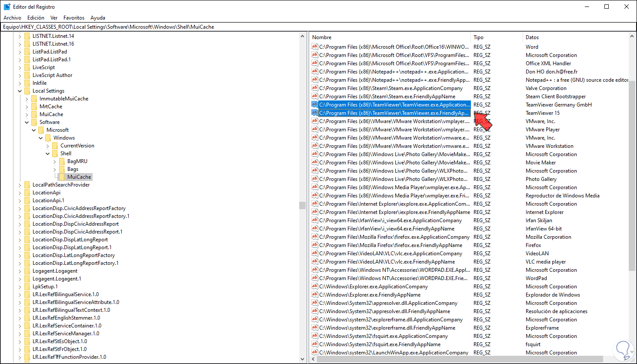The image size is (637, 364).
Task: Click string icon of vlc.exe.ApplicationCompany entry
Action: click(315, 253)
